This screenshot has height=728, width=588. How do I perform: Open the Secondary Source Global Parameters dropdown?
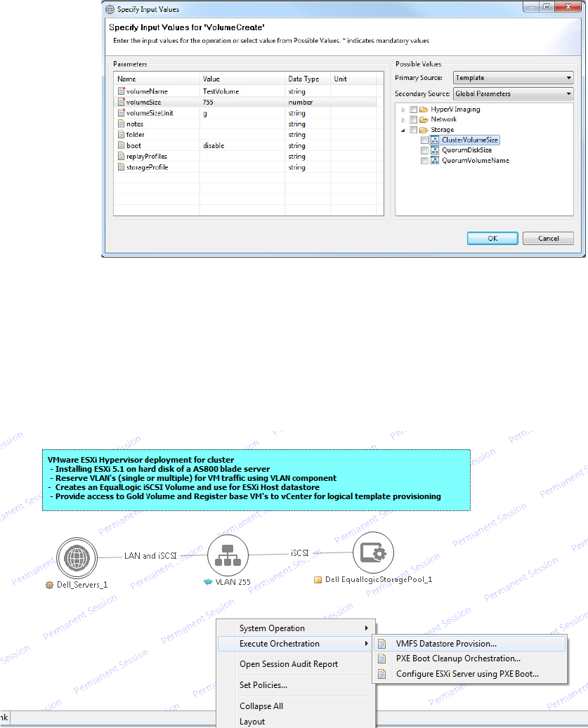[513, 93]
